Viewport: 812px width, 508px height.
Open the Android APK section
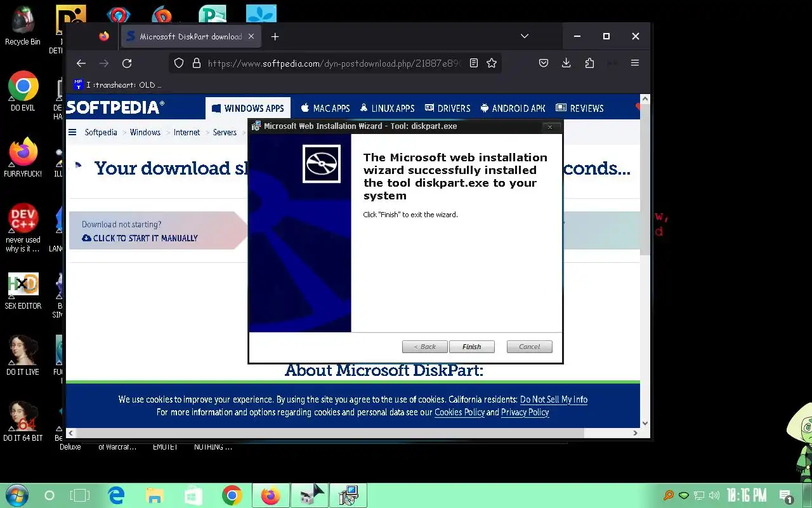click(x=513, y=108)
